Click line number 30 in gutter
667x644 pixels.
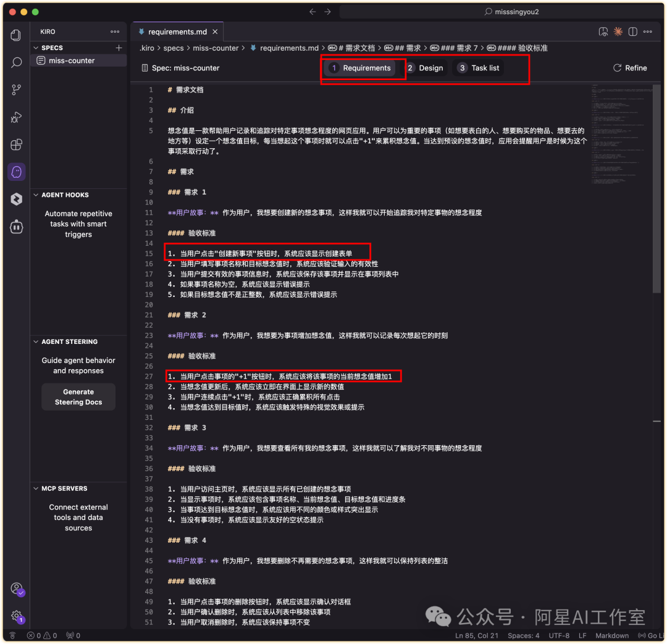pyautogui.click(x=148, y=407)
